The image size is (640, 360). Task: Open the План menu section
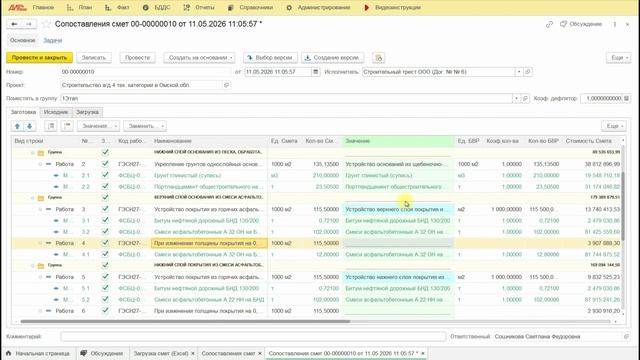80,7
